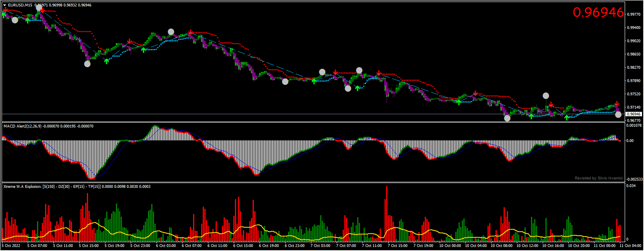Click MACD scale value -0.002533
Viewport: 644px width, 251px height.
(x=634, y=179)
